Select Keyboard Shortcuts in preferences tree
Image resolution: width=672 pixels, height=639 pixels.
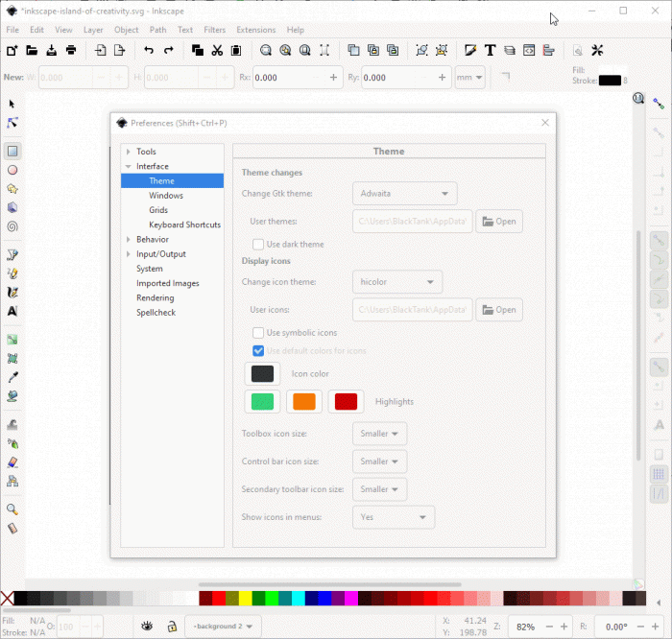coord(184,225)
